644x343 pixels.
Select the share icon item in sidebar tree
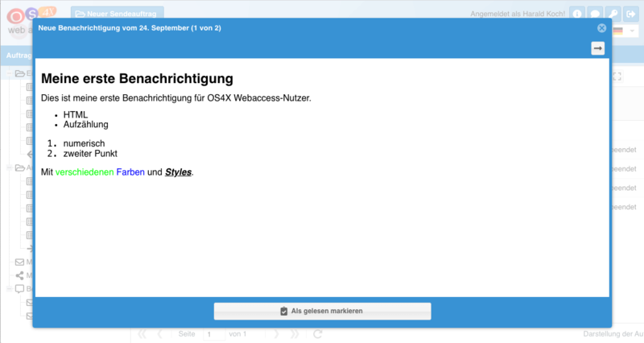click(20, 275)
